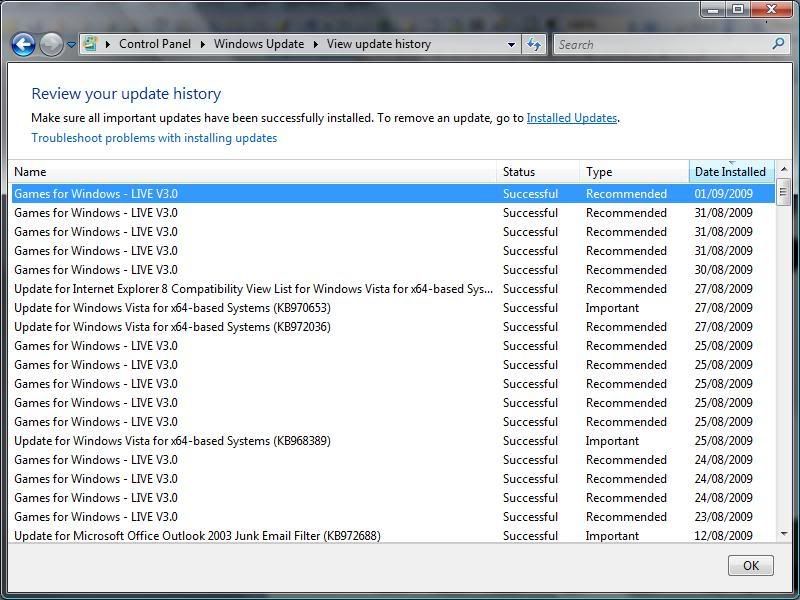The height and width of the screenshot is (600, 800).
Task: Click the Control Panel icon in address bar
Action: click(90, 44)
